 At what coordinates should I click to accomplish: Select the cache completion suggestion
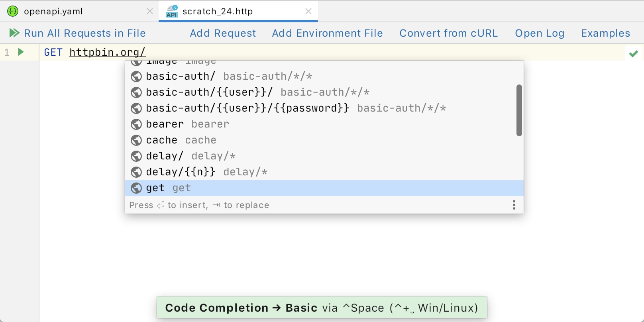pos(324,140)
